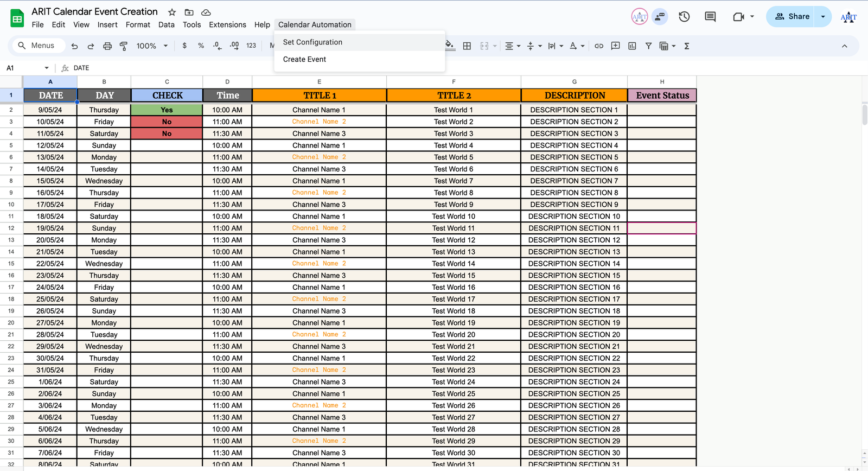The image size is (868, 471).
Task: Click the Undo icon in the toolbar
Action: (75, 46)
